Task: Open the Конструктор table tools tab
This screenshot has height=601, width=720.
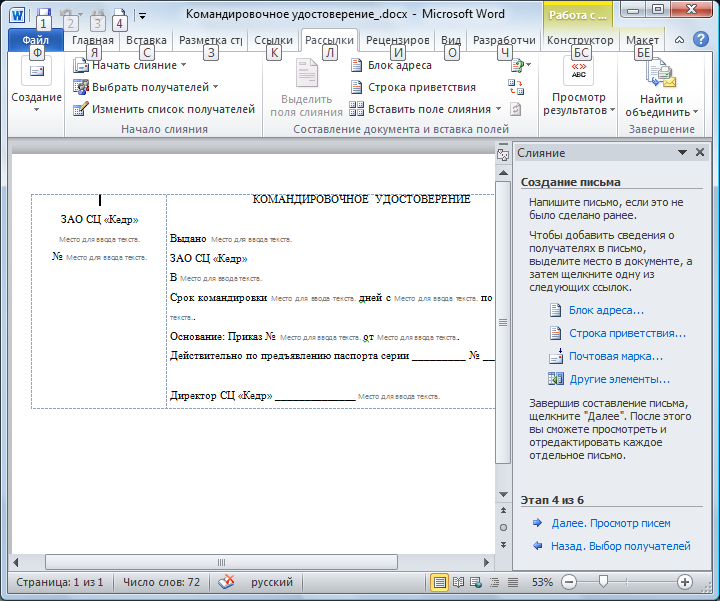Action: point(580,40)
